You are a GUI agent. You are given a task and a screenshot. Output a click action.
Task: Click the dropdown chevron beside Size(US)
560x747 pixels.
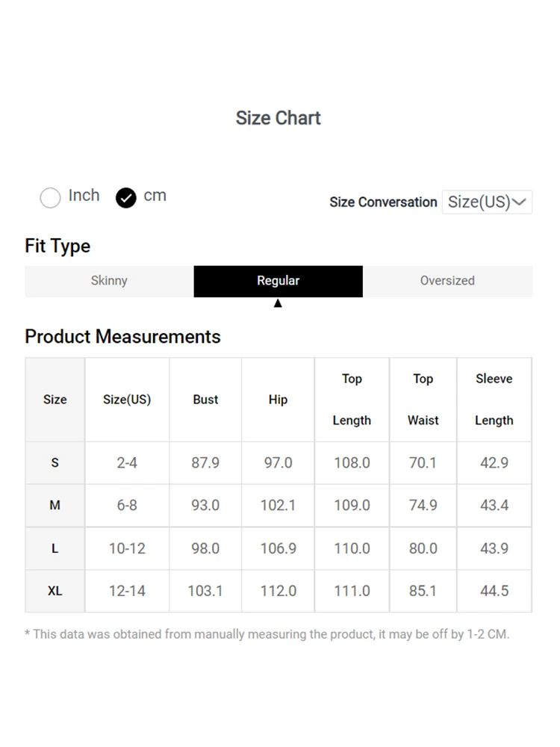click(520, 202)
